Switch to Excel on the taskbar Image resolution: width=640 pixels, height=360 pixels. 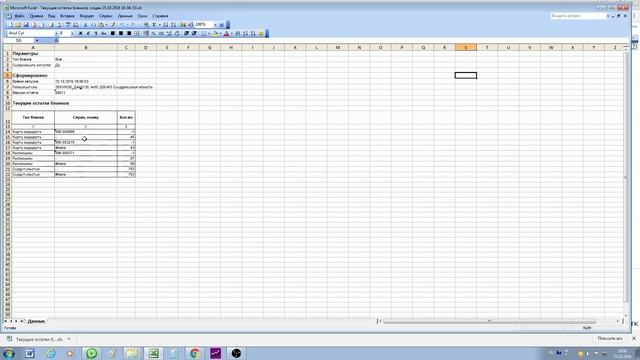click(153, 353)
